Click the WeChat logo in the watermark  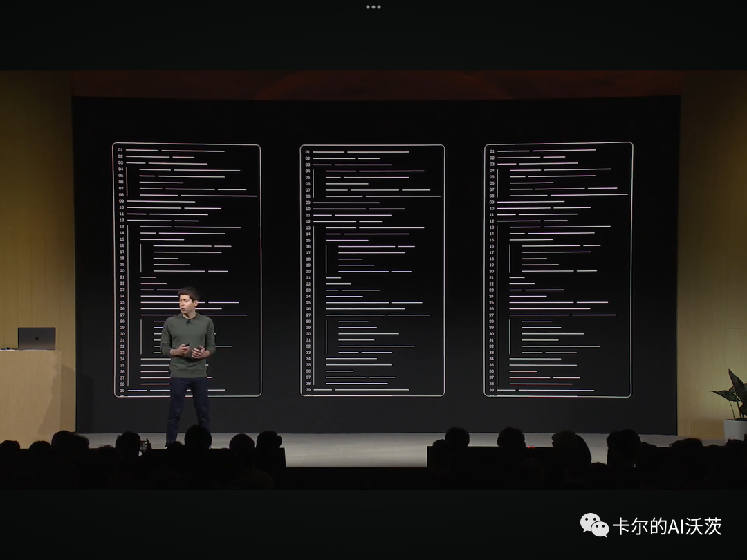(594, 525)
